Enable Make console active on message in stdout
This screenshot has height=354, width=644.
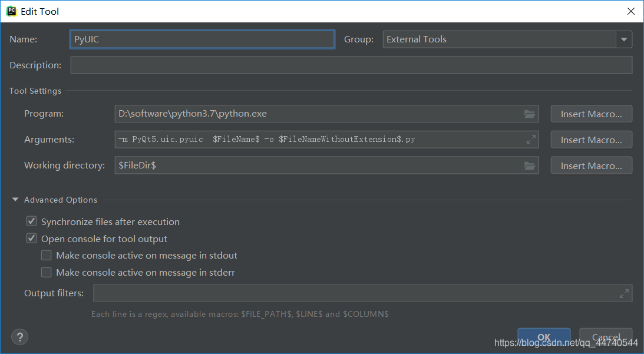[46, 255]
